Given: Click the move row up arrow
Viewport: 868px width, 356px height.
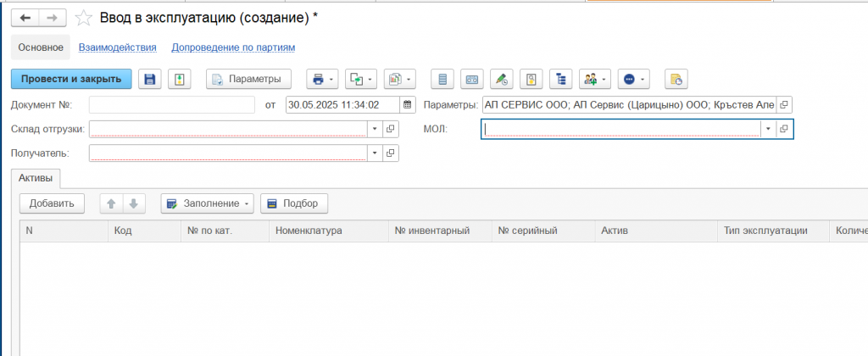Looking at the screenshot, I should point(111,203).
